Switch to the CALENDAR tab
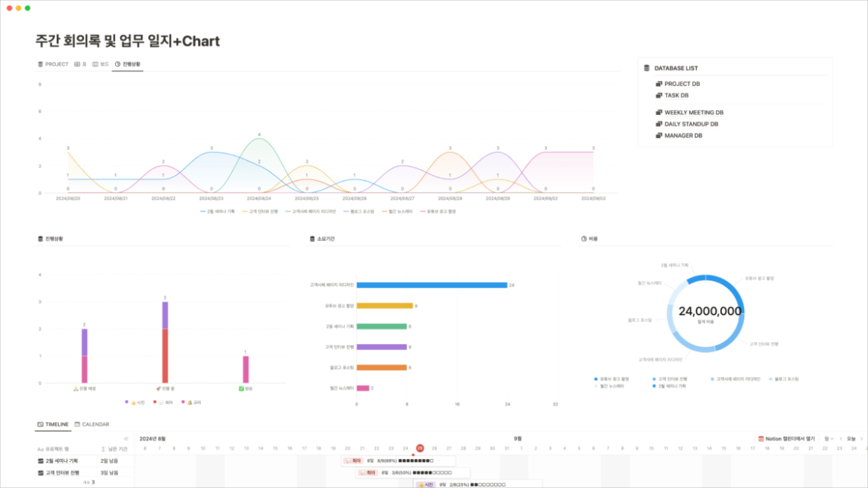Image resolution: width=868 pixels, height=488 pixels. [96, 423]
